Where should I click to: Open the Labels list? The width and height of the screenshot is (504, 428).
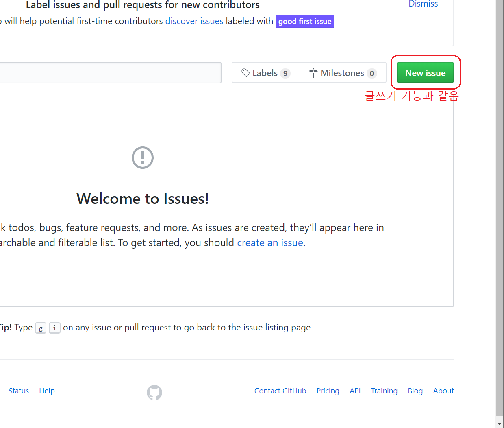coord(266,72)
